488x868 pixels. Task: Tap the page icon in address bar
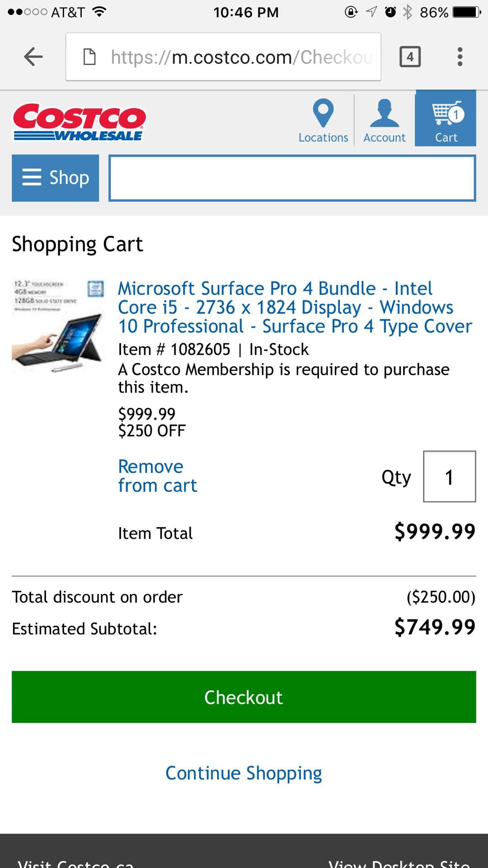point(90,57)
